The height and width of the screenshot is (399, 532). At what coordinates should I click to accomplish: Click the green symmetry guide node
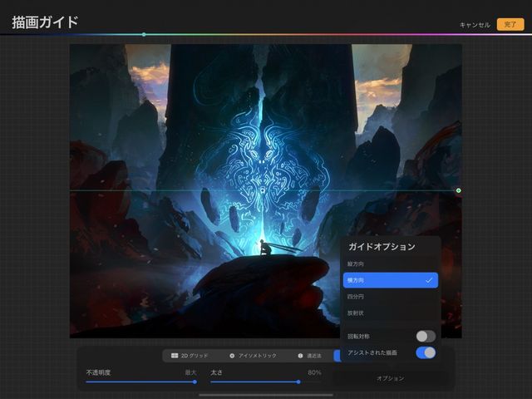point(458,190)
